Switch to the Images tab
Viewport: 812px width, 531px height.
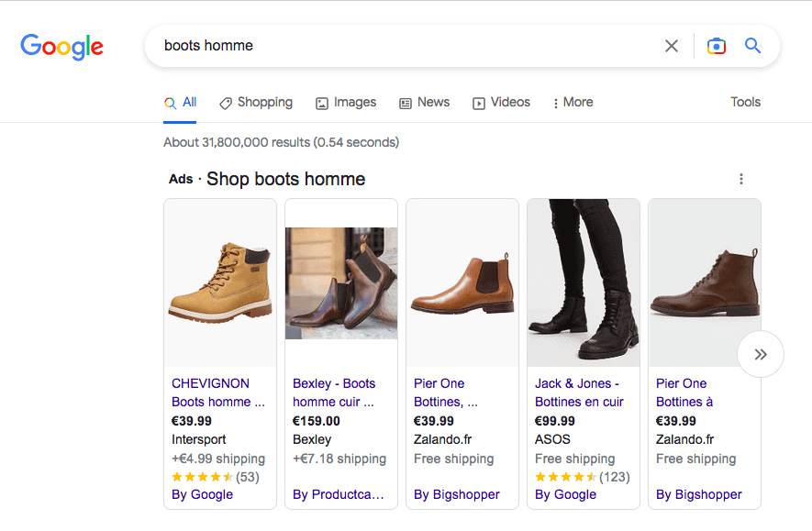(x=346, y=103)
